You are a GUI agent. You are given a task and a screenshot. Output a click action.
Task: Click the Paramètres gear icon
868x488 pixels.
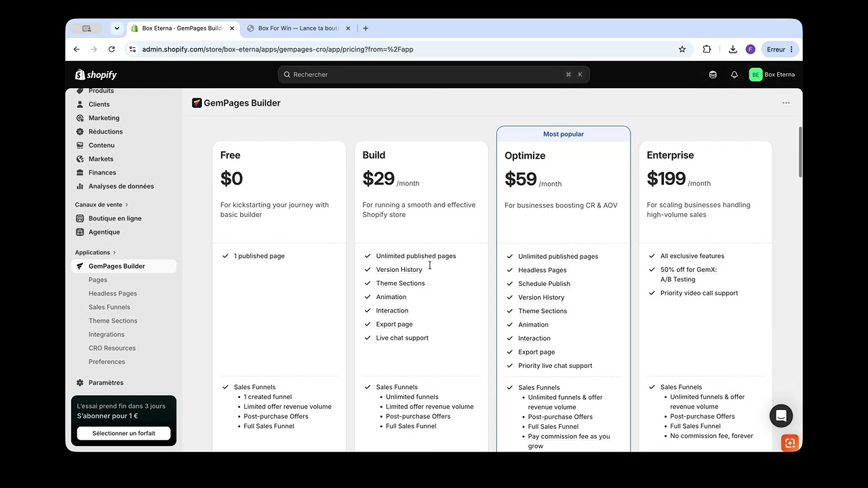[80, 382]
